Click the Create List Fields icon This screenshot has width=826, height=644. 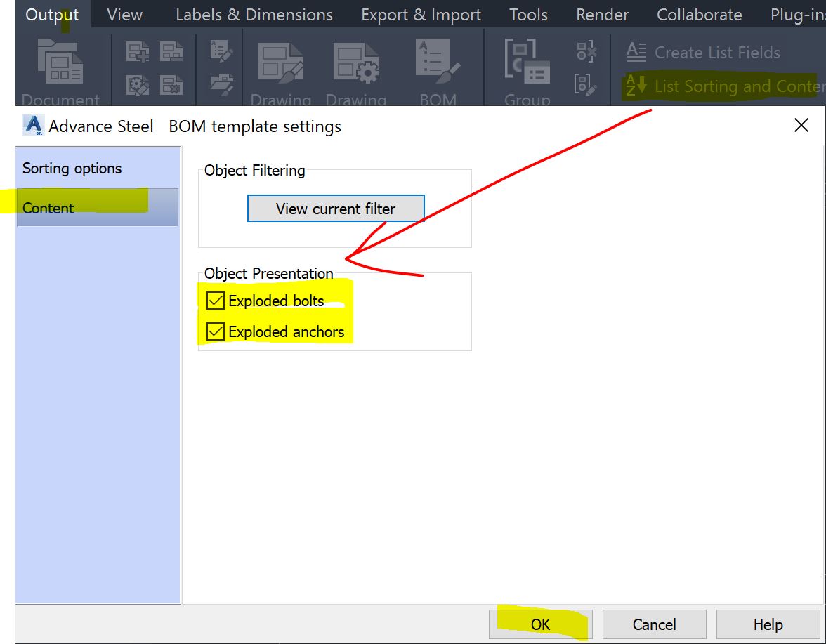coord(636,52)
